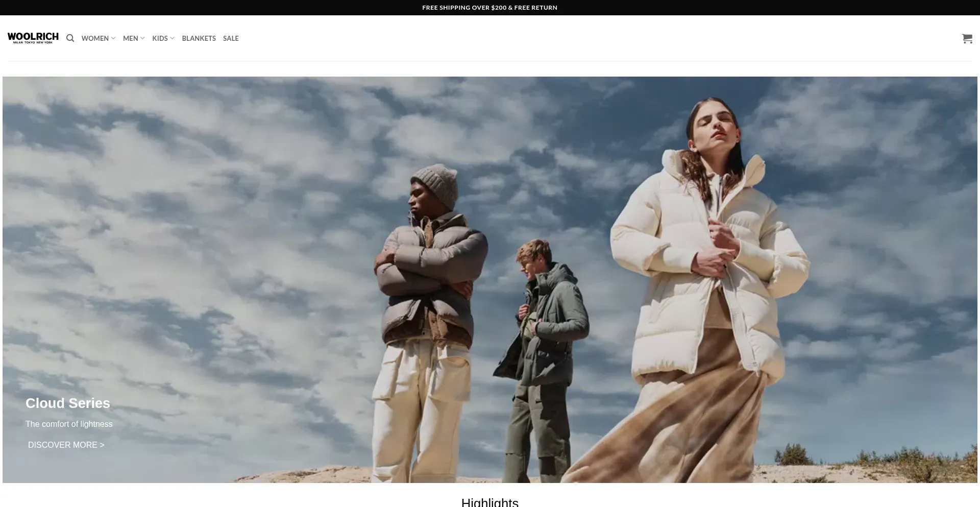Expand the chevron next to MEN
This screenshot has width=980, height=507.
pyautogui.click(x=142, y=38)
